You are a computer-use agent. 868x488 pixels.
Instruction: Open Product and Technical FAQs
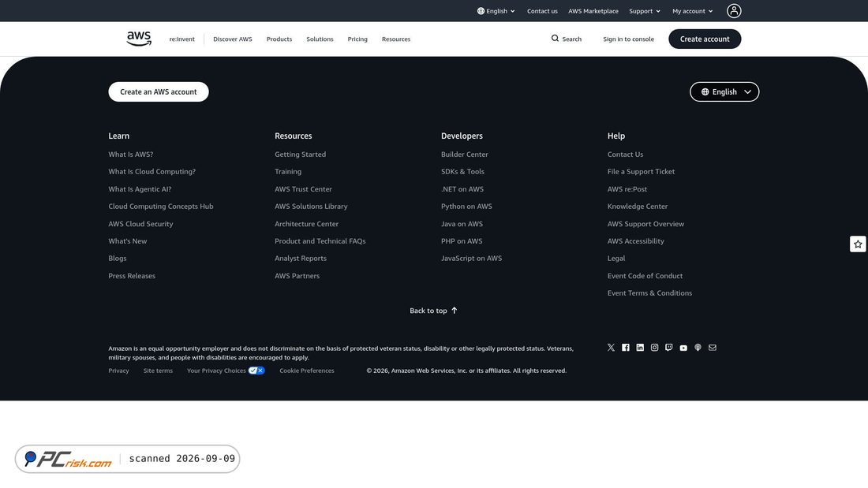point(320,241)
